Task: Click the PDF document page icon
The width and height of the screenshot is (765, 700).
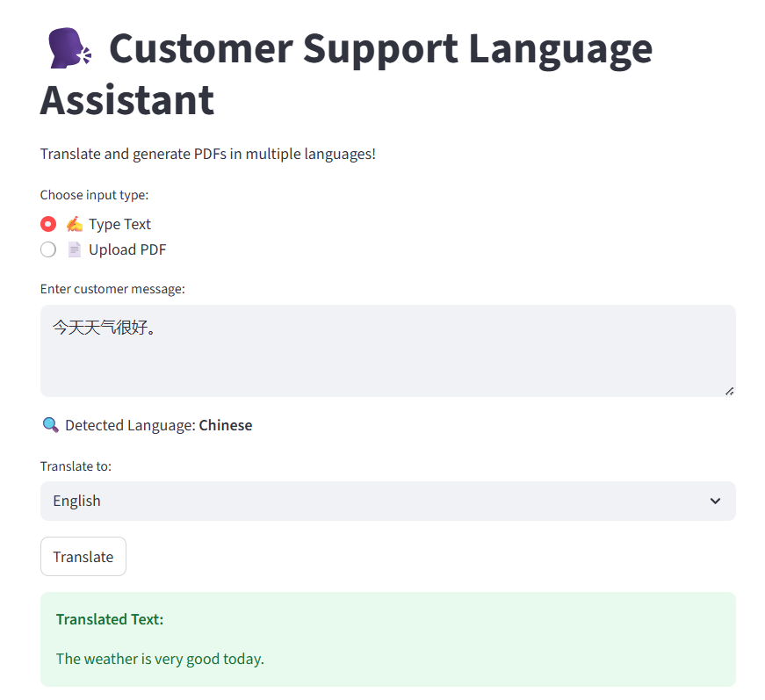Action: (74, 249)
